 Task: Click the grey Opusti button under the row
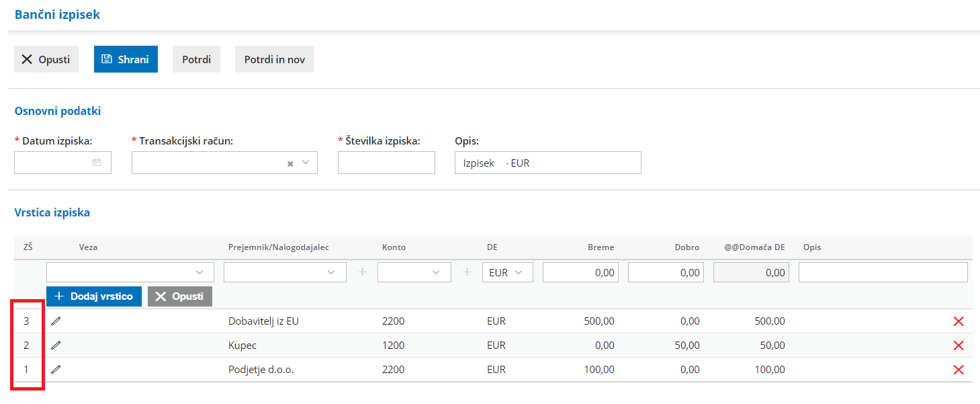pos(180,296)
